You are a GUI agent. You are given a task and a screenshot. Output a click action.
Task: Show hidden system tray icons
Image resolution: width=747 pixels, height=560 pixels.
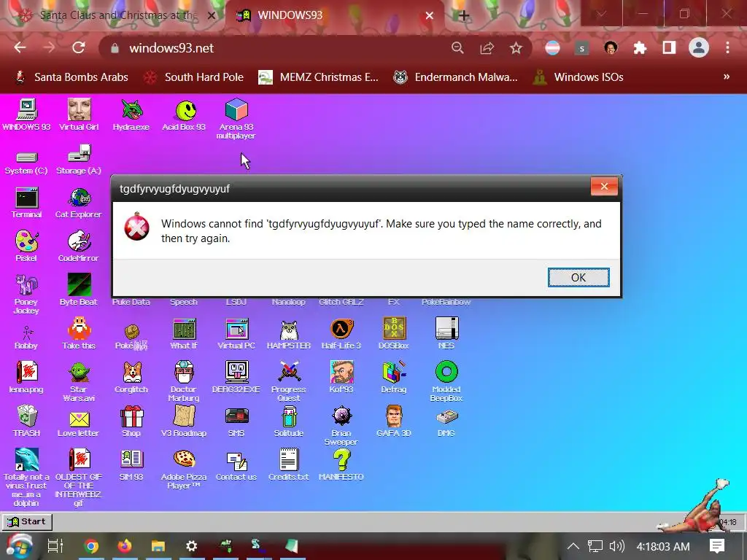(x=573, y=546)
